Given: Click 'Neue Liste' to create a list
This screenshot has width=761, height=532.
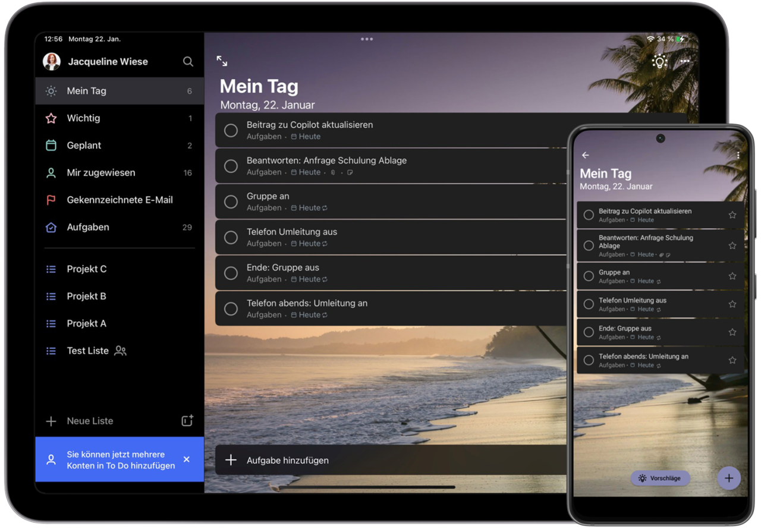Looking at the screenshot, I should (x=90, y=421).
